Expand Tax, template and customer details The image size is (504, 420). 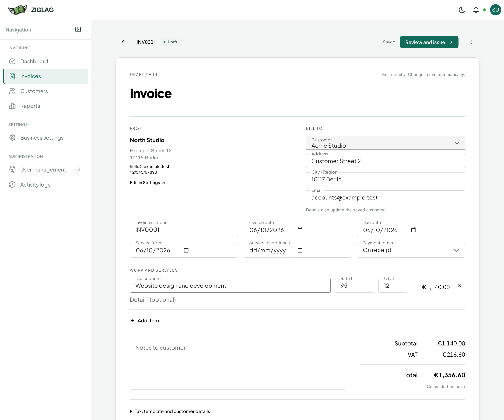(170, 411)
